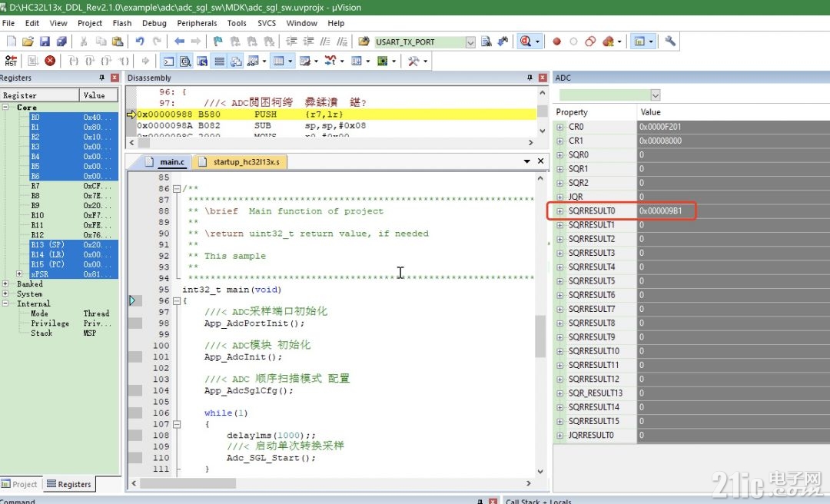Screen dimensions: 830x504
Task: Toggle the Command window button
Action: click(168, 61)
